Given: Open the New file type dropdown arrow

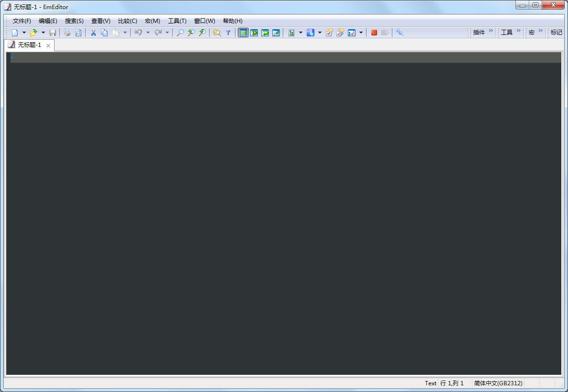Looking at the screenshot, I should 24,33.
